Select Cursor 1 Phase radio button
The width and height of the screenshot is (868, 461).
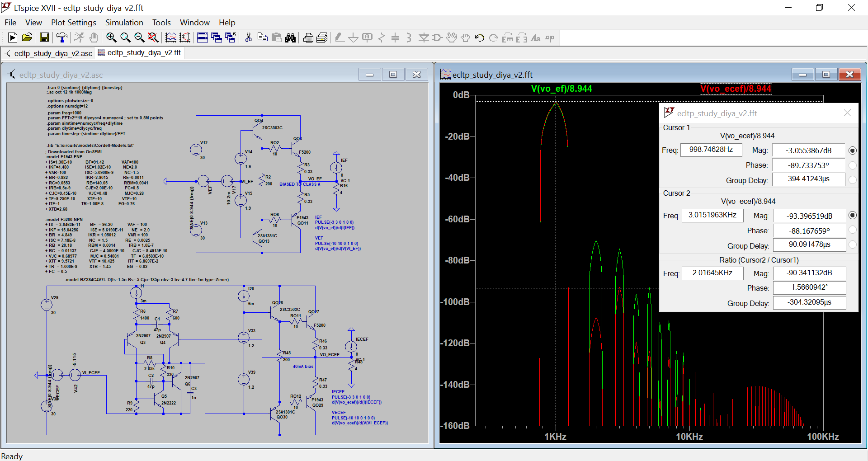coord(853,165)
